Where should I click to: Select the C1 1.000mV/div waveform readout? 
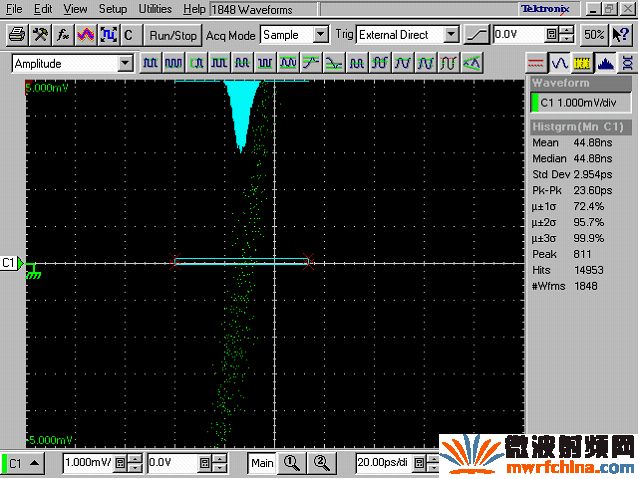(x=581, y=103)
